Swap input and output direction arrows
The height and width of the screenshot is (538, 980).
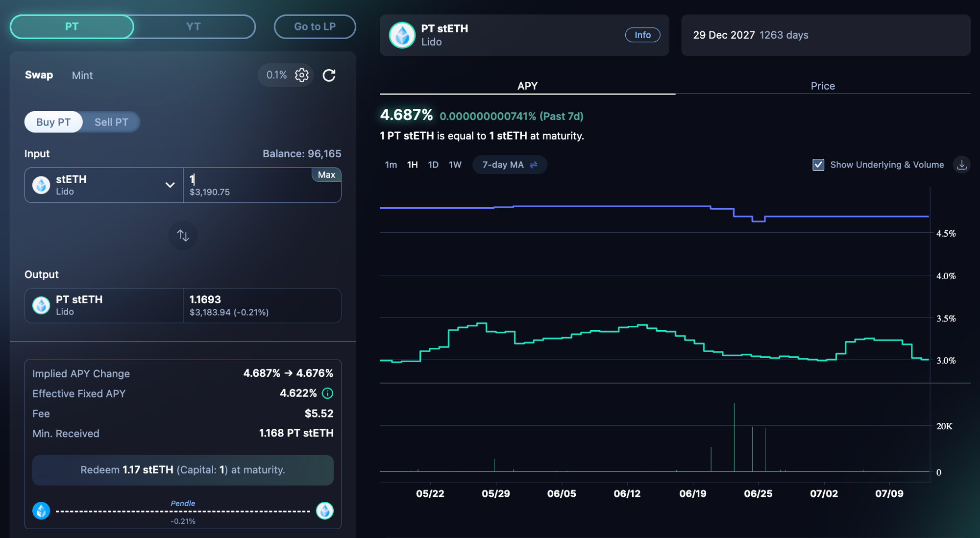tap(183, 236)
